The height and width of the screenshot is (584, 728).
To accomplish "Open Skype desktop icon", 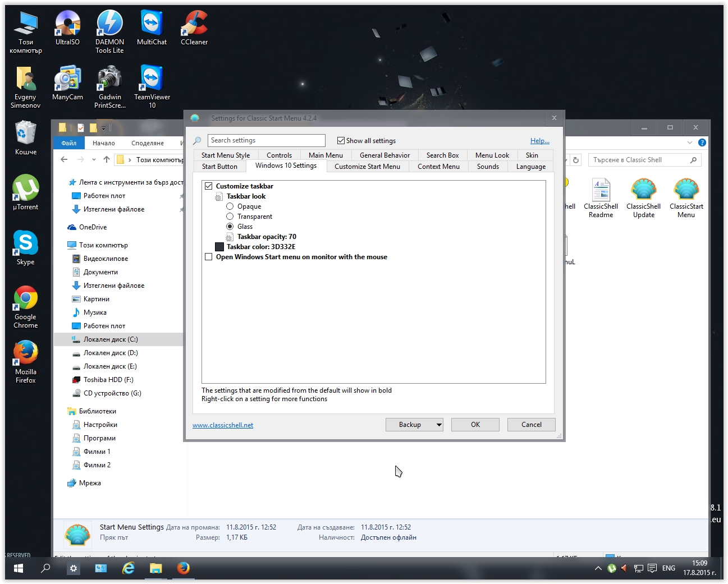I will pyautogui.click(x=25, y=247).
